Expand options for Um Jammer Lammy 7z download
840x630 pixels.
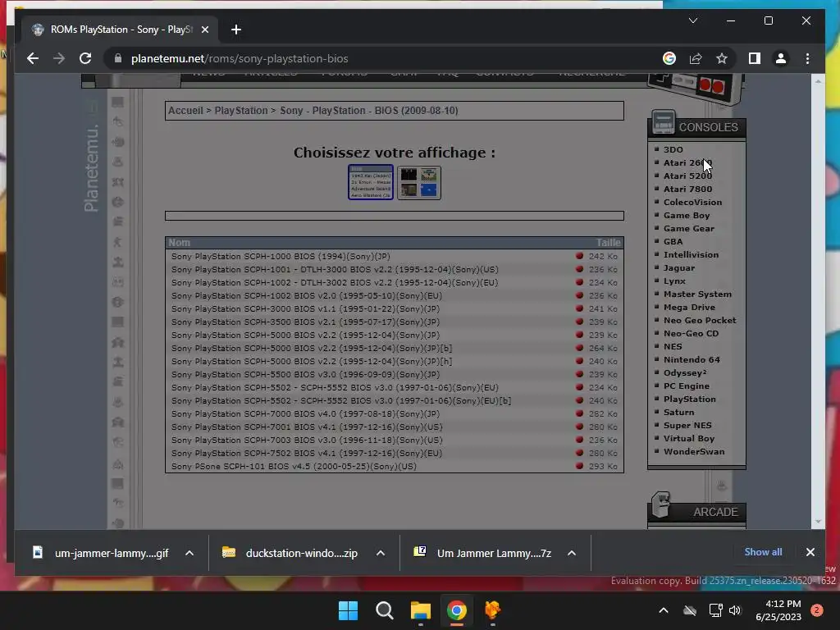click(572, 553)
